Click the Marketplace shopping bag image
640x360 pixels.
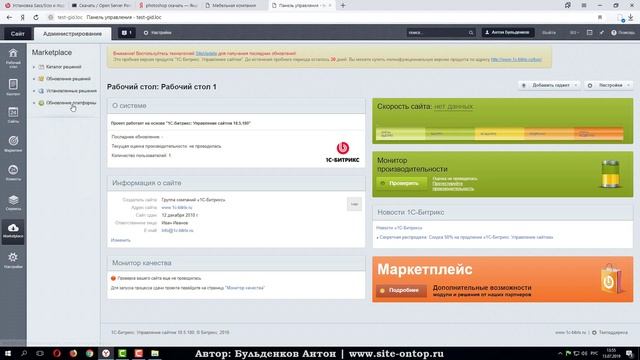[611, 279]
